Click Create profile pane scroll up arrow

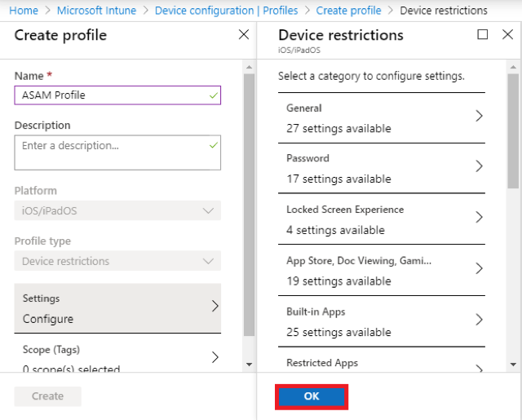tap(249, 67)
